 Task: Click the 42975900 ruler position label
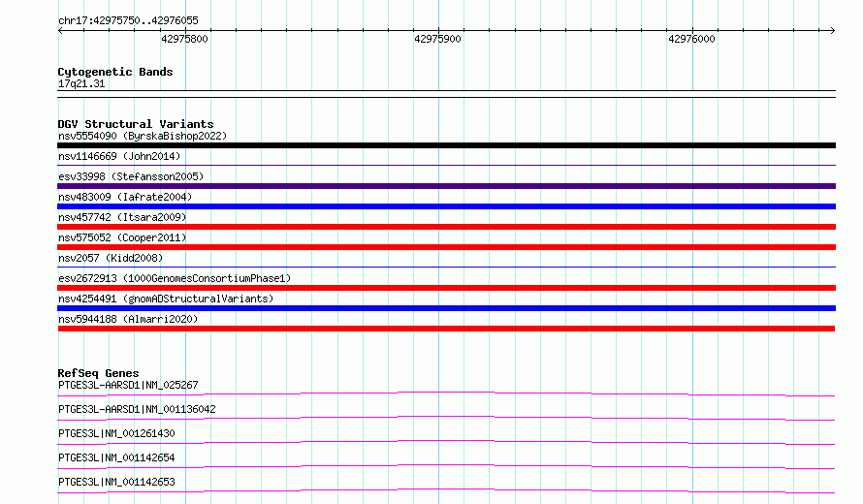coord(437,39)
